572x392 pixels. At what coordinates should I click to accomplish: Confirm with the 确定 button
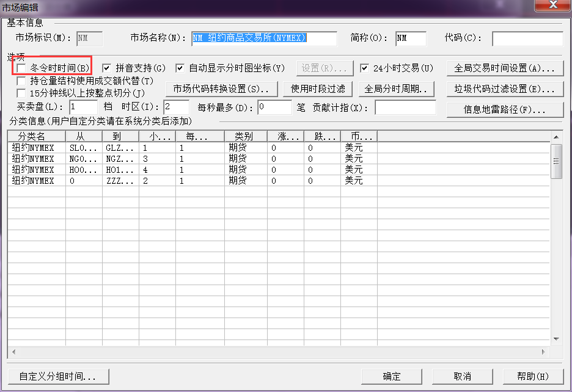click(392, 377)
